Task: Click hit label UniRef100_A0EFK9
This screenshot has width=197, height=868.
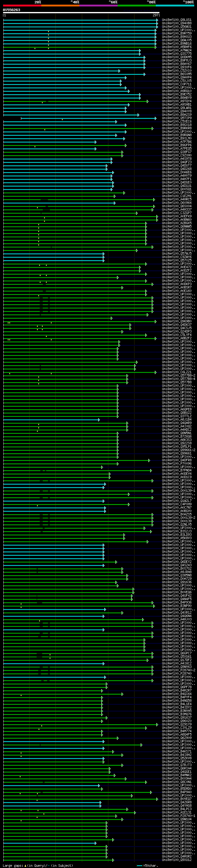Action: pyautogui.click(x=176, y=216)
